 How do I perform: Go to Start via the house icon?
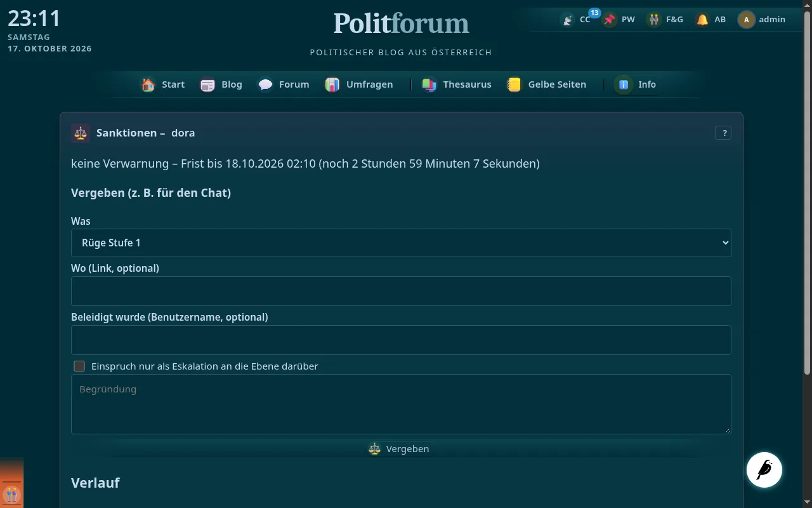[164, 84]
